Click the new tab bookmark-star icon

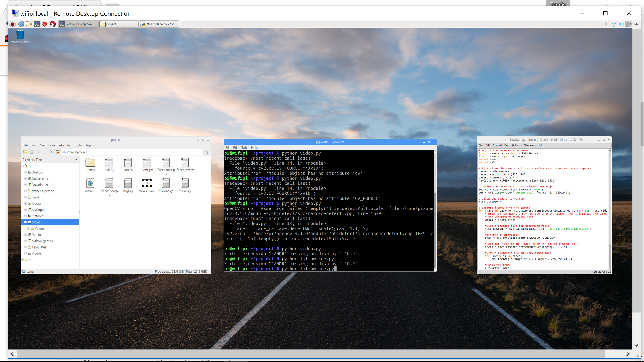click(x=25, y=152)
